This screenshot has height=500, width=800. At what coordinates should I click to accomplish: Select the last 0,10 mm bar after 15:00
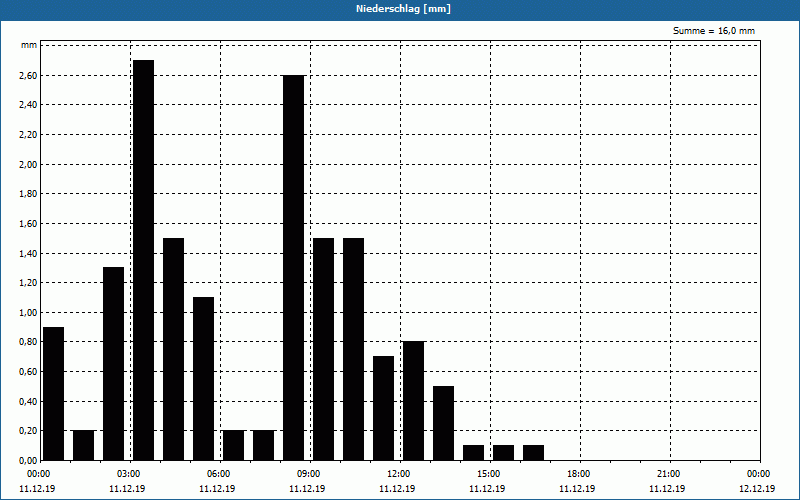click(534, 453)
